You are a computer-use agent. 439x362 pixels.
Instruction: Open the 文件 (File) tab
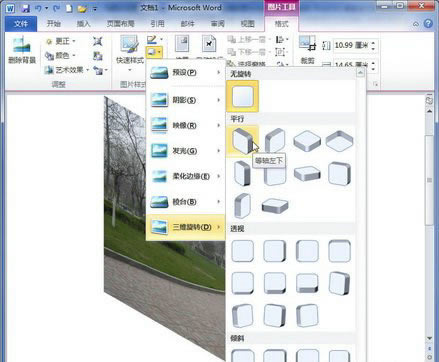click(x=21, y=24)
